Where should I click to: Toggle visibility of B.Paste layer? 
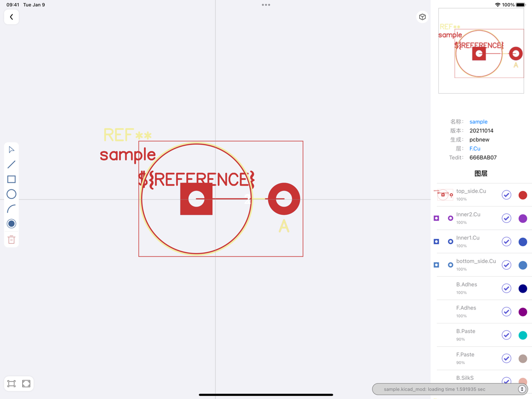[506, 335]
